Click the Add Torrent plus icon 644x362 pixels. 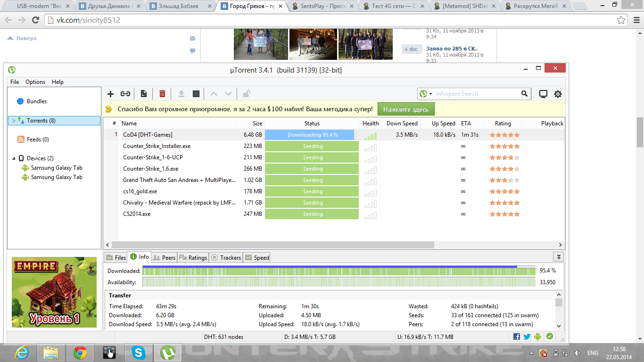pos(111,94)
